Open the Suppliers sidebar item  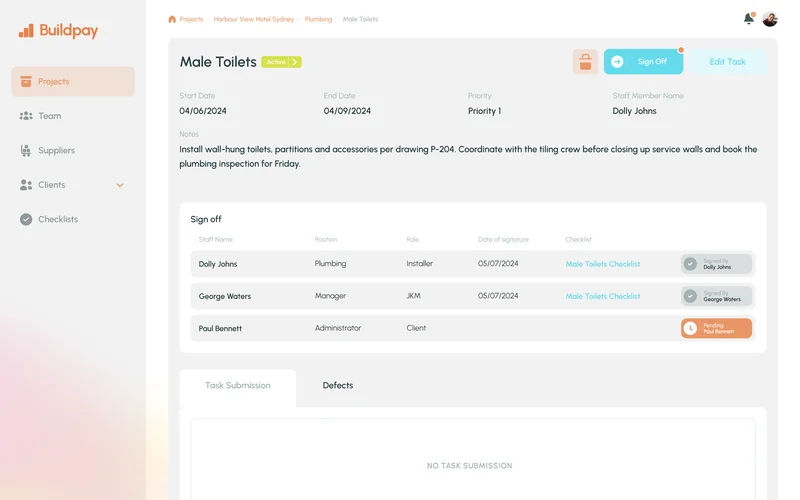pos(73,151)
